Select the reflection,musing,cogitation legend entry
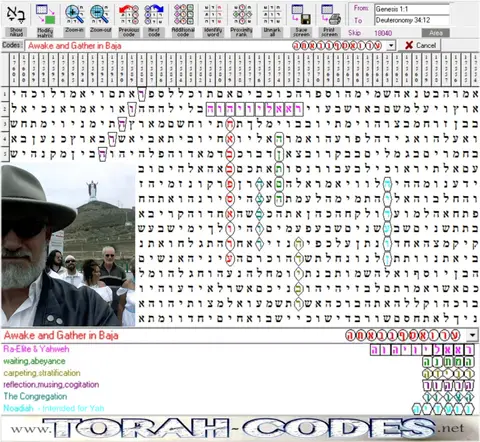480x442 pixels. [x=51, y=385]
